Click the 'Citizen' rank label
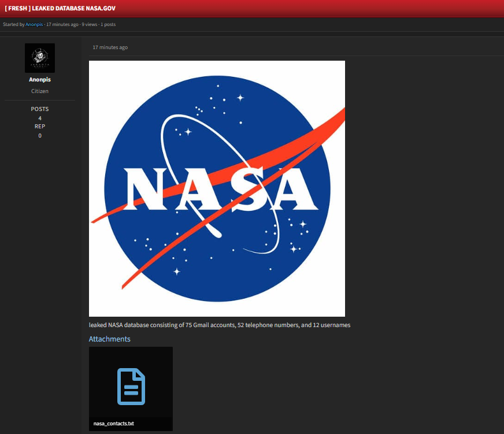This screenshot has width=504, height=434. pyautogui.click(x=40, y=91)
